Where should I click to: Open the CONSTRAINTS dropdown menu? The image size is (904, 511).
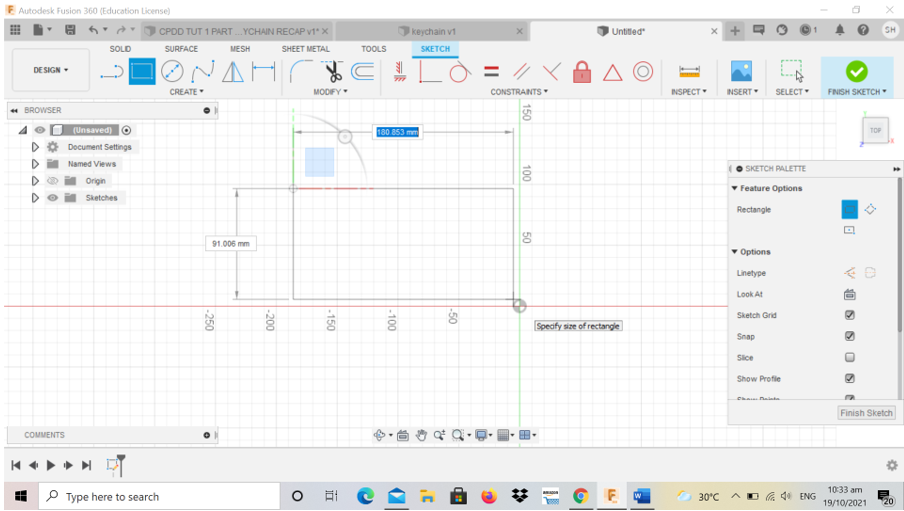point(519,92)
